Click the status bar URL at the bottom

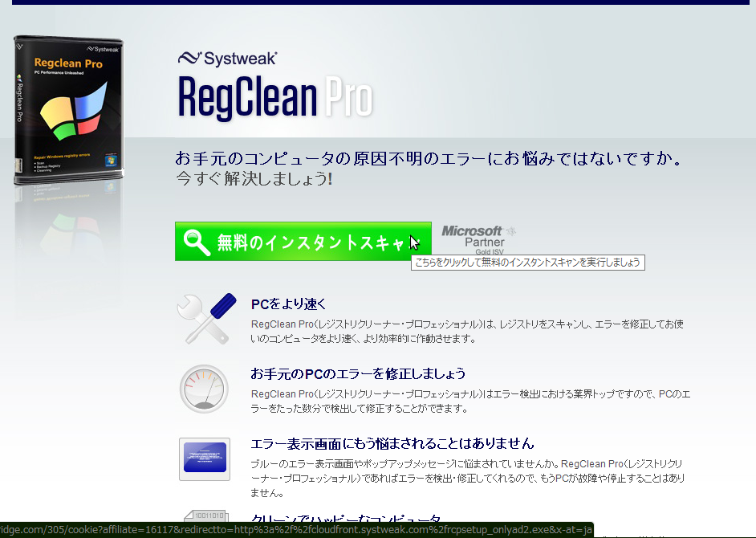pos(296,530)
